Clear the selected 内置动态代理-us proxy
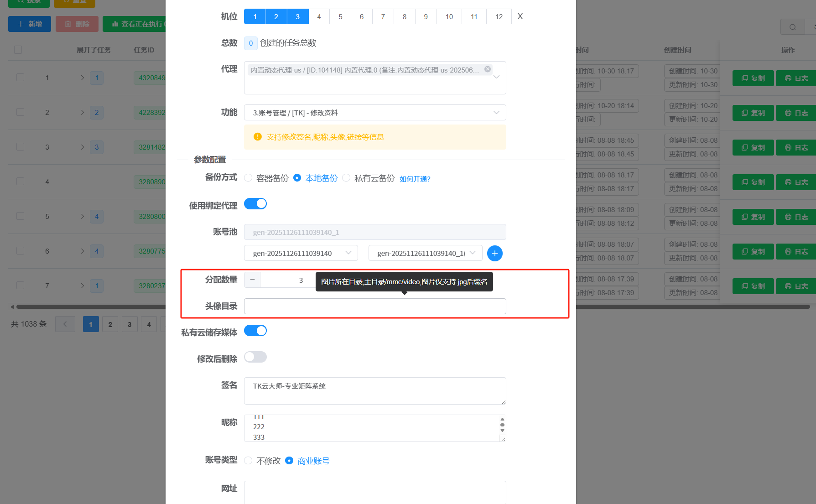816x504 pixels. [487, 69]
